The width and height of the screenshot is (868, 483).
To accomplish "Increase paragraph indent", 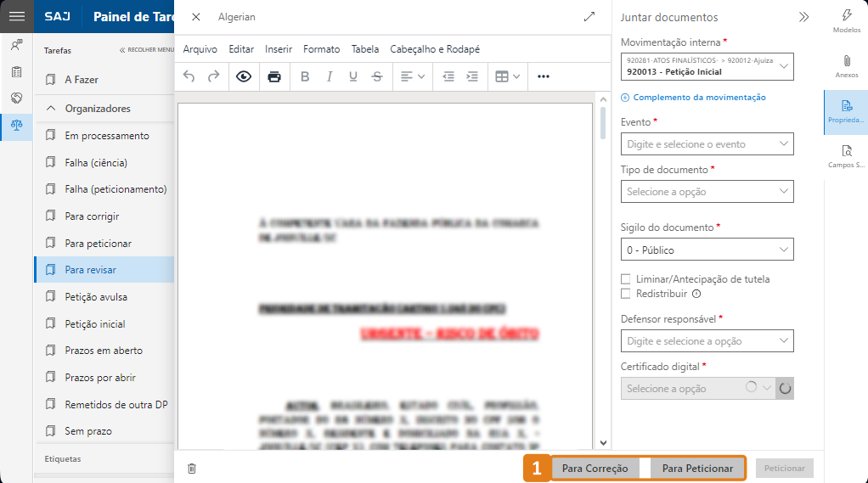I will (472, 76).
